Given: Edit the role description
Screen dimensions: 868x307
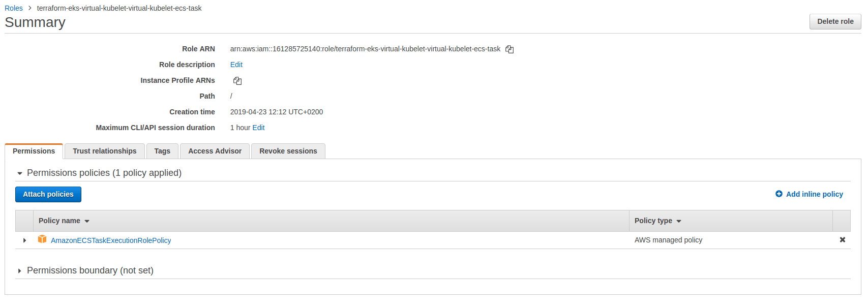Looking at the screenshot, I should pyautogui.click(x=236, y=65).
